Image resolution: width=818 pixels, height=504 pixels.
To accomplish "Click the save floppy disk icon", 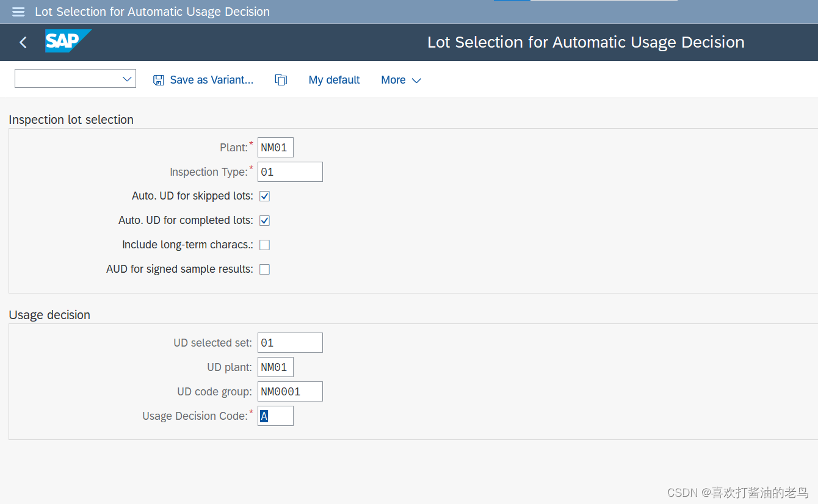I will tap(158, 79).
